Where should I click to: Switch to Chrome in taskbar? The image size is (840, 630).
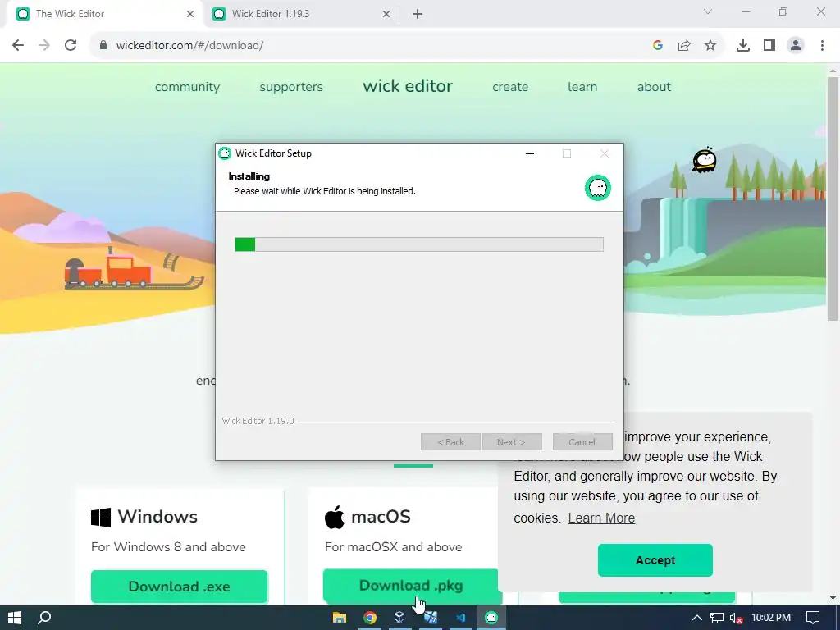[370, 618]
